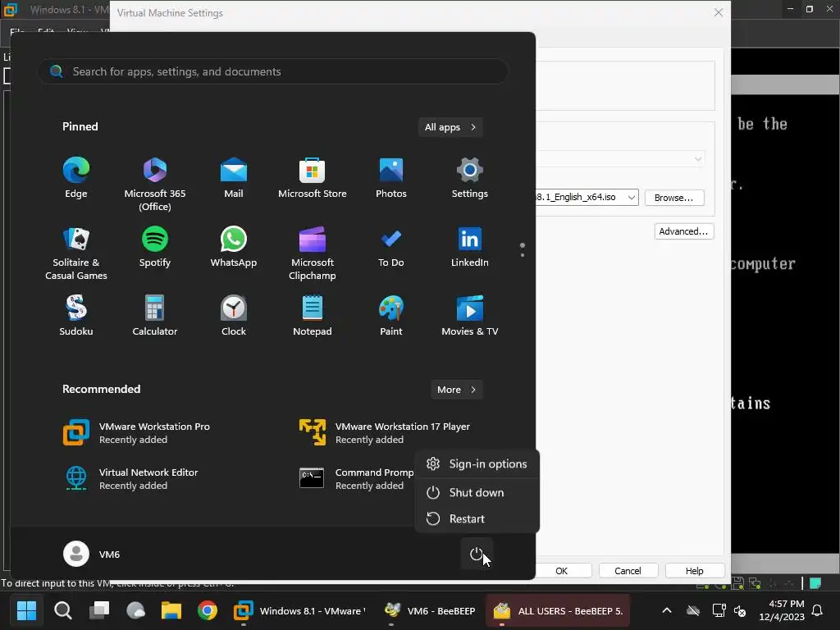Launch Microsoft 365 (Office) app

click(155, 185)
